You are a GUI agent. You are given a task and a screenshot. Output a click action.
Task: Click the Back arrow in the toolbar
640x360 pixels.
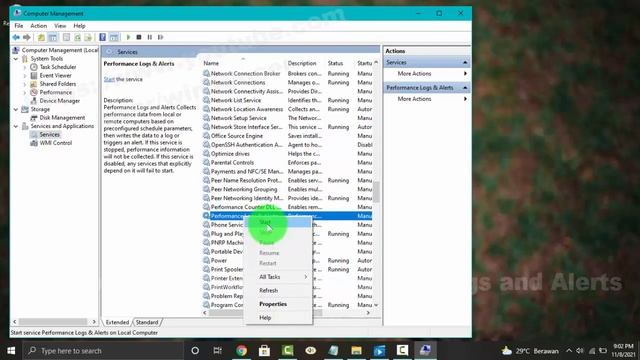[16, 37]
